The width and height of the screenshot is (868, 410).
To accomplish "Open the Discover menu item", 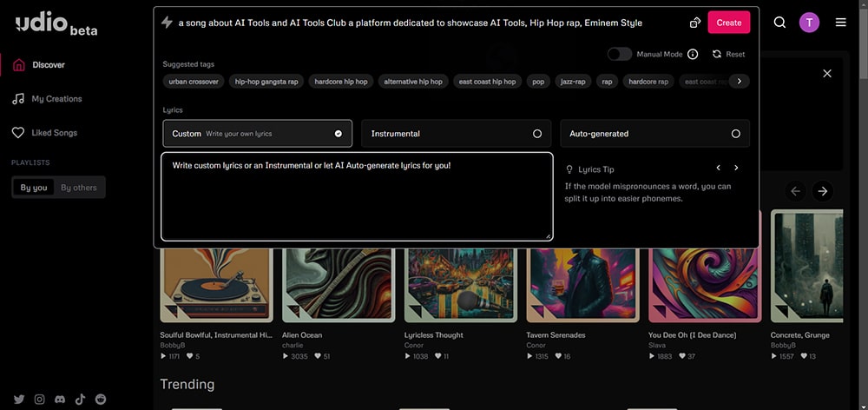I will pos(49,65).
